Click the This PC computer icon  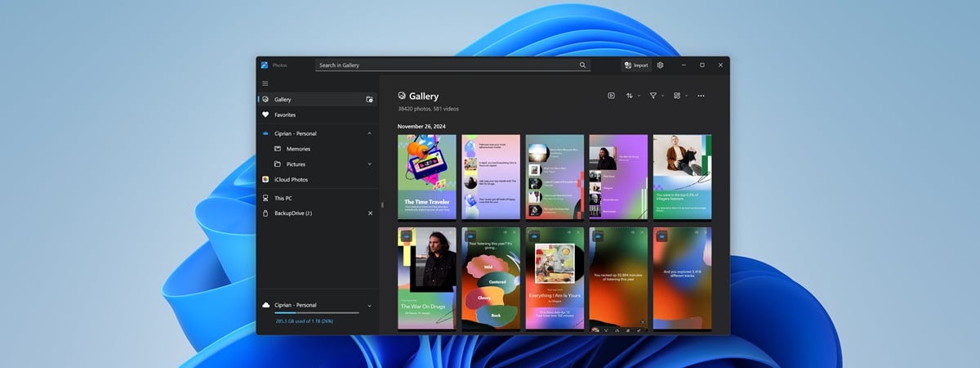click(265, 198)
